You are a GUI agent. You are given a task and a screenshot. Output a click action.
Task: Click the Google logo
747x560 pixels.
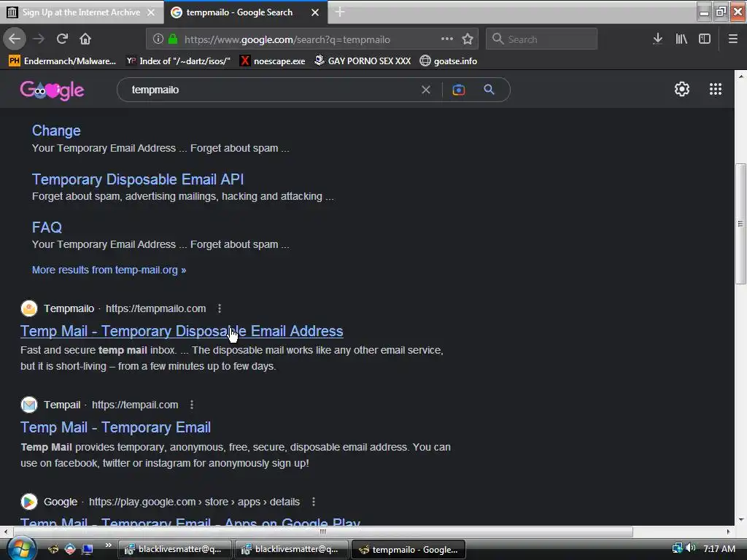(52, 90)
